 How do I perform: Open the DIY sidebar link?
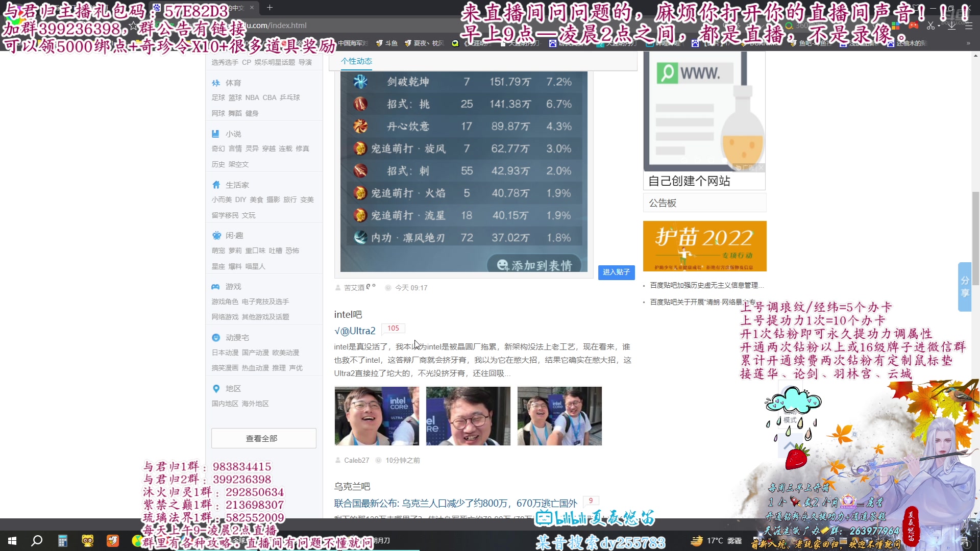click(240, 199)
